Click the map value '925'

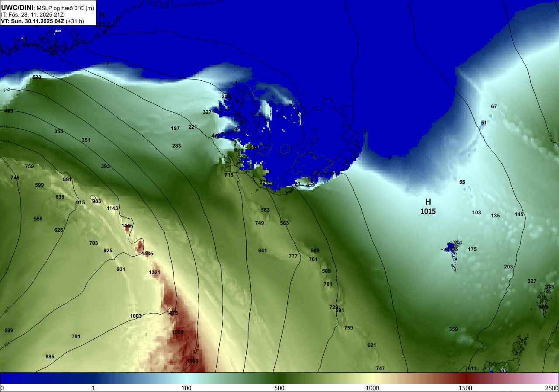(108, 251)
